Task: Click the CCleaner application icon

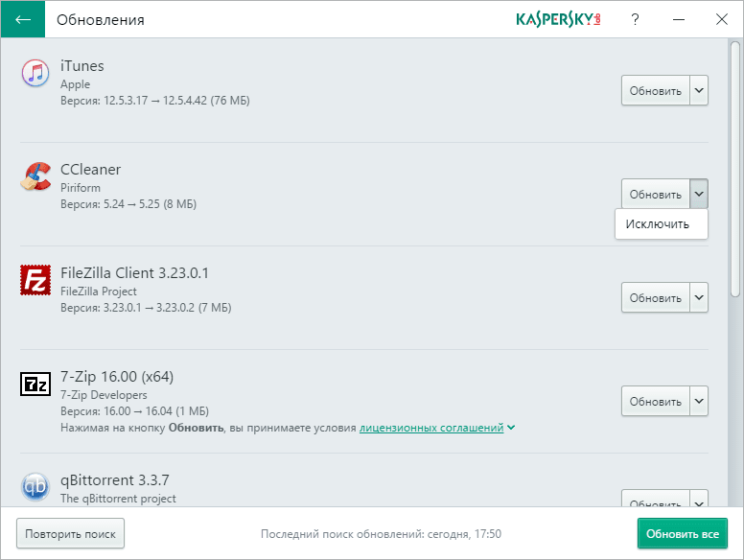Action: 35,176
